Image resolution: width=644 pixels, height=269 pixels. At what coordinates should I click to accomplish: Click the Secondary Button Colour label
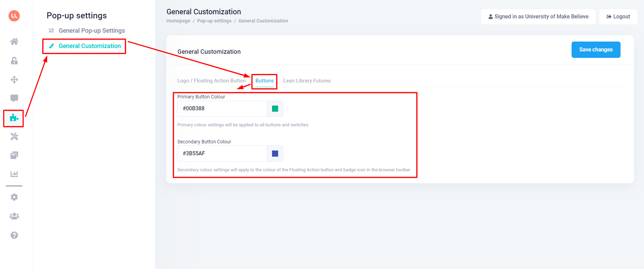(204, 142)
